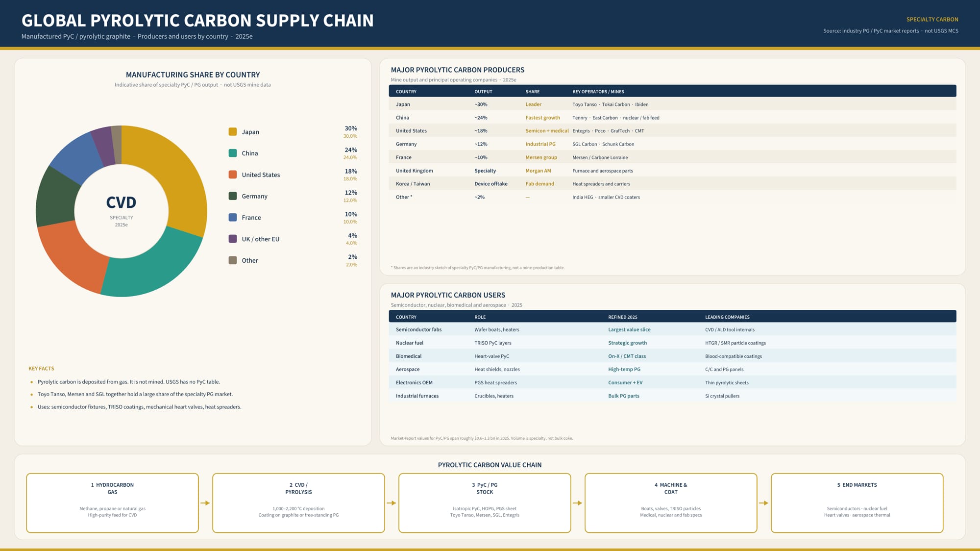Screen dimensions: 980x551
Task: Select 'Entegris · Poco · GrafTech · CMT' operators cell
Action: (608, 131)
